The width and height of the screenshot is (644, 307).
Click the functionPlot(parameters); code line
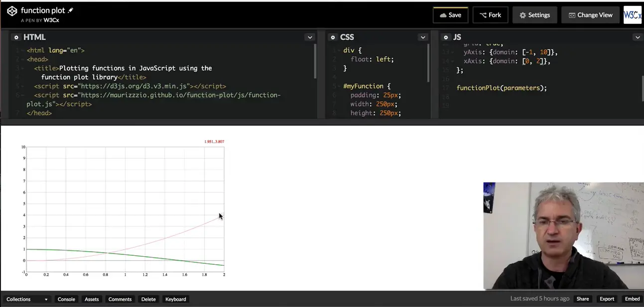tap(502, 88)
